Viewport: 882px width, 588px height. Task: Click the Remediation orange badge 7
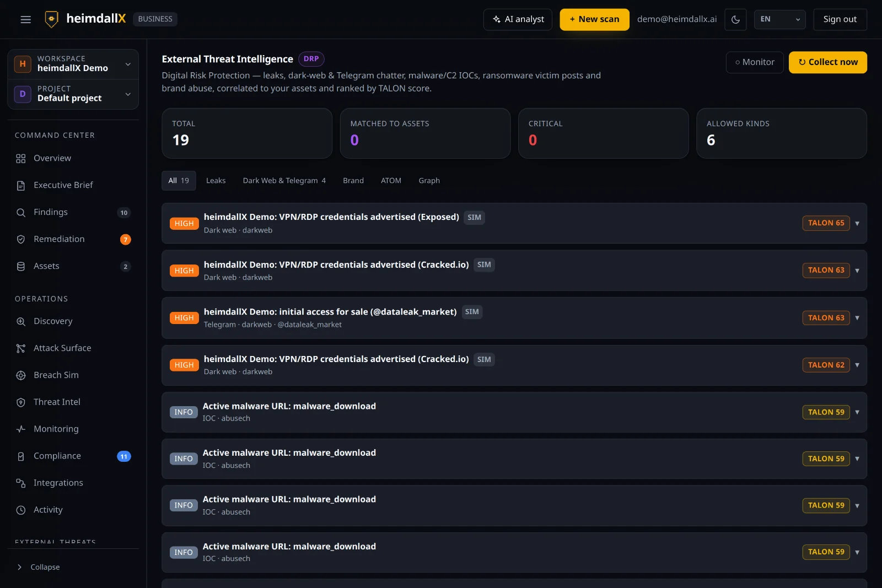tap(126, 240)
